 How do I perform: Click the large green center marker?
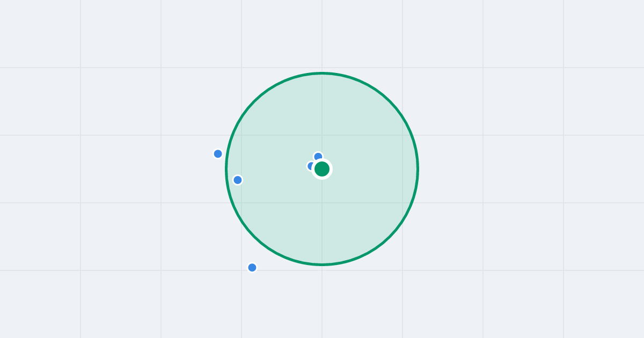[322, 169]
